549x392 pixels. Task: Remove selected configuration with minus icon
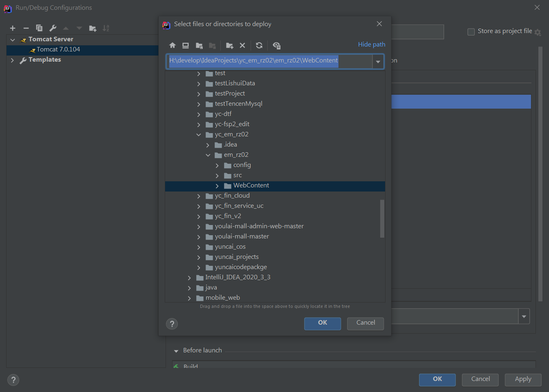(26, 28)
